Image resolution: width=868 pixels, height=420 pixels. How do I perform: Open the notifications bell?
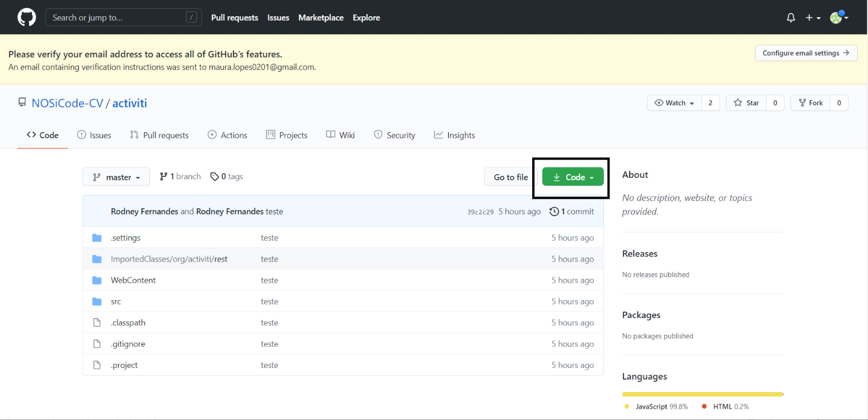click(x=791, y=18)
